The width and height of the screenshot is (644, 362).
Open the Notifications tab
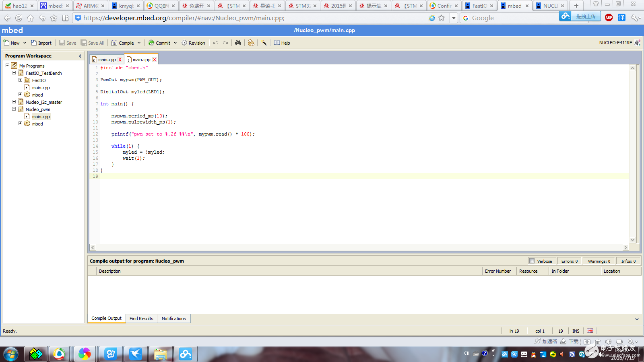point(174,319)
